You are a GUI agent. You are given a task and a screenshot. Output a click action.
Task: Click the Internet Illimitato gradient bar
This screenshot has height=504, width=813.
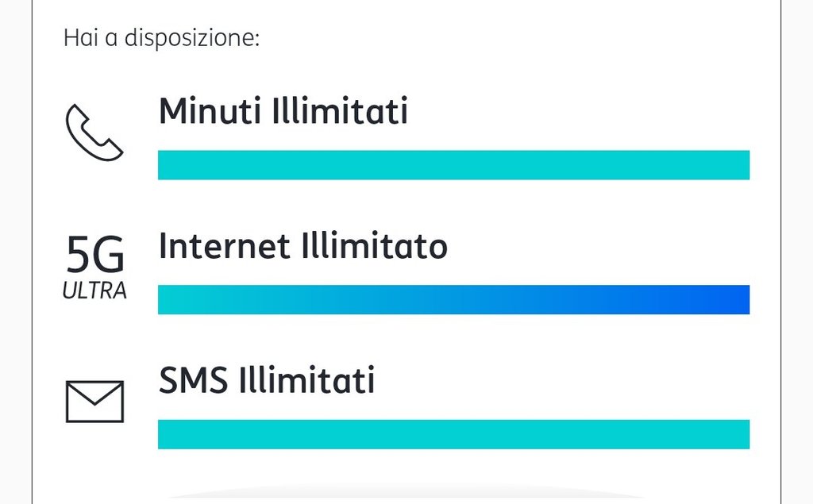click(x=453, y=300)
